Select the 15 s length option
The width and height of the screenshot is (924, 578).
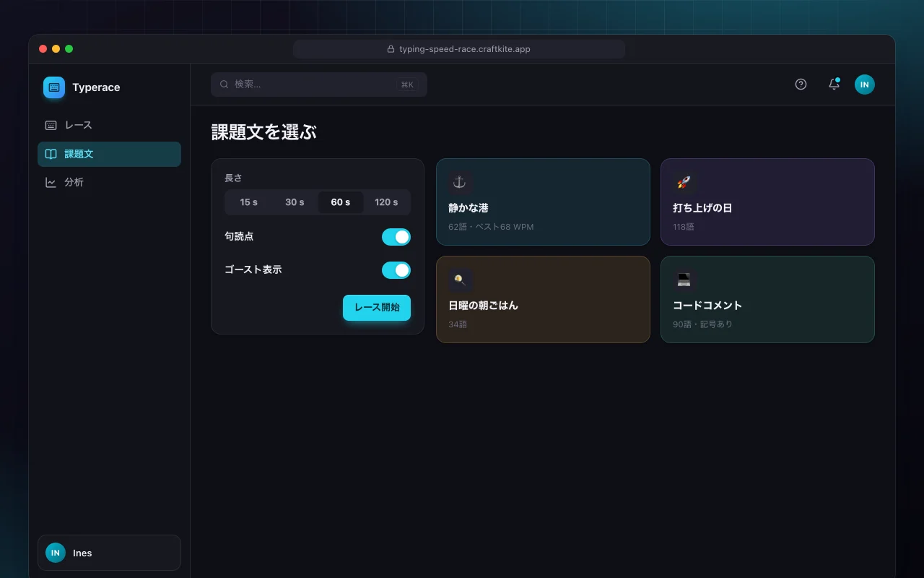(x=249, y=202)
